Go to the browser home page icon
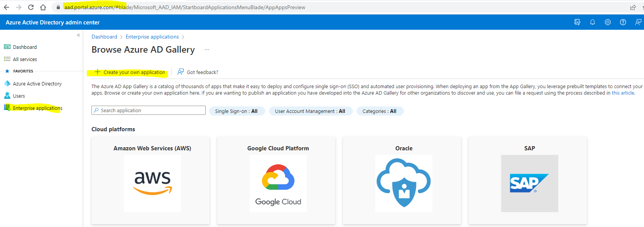The height and width of the screenshot is (227, 644). click(x=43, y=7)
